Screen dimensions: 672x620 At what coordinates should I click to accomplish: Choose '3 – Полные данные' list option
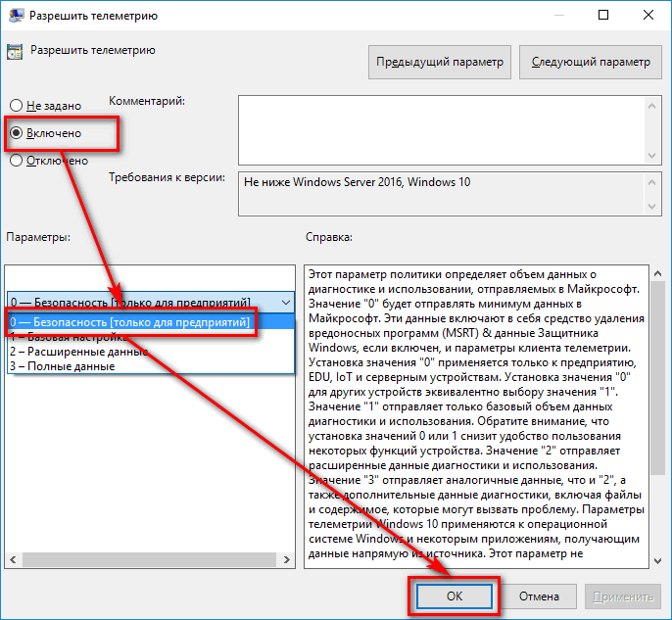pos(151,366)
